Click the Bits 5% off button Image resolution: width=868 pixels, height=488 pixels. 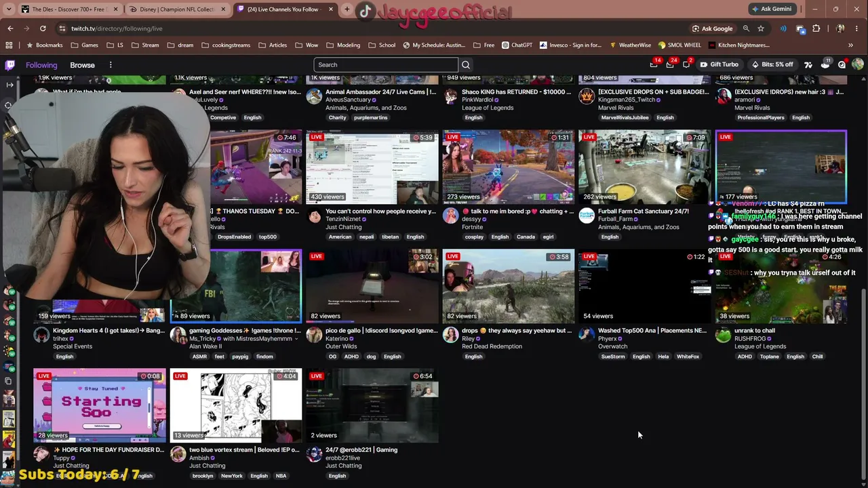[x=772, y=65]
